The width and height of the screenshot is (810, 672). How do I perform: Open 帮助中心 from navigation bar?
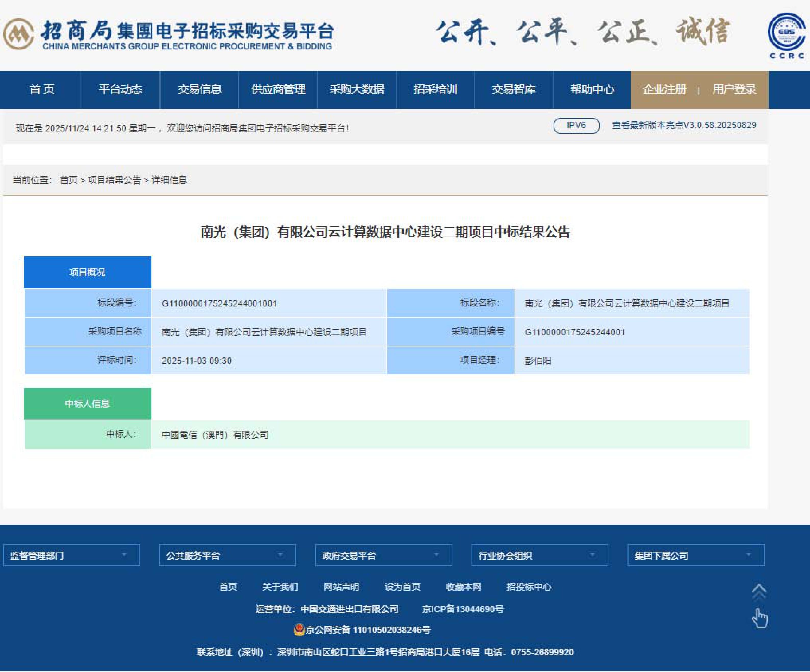coord(592,89)
